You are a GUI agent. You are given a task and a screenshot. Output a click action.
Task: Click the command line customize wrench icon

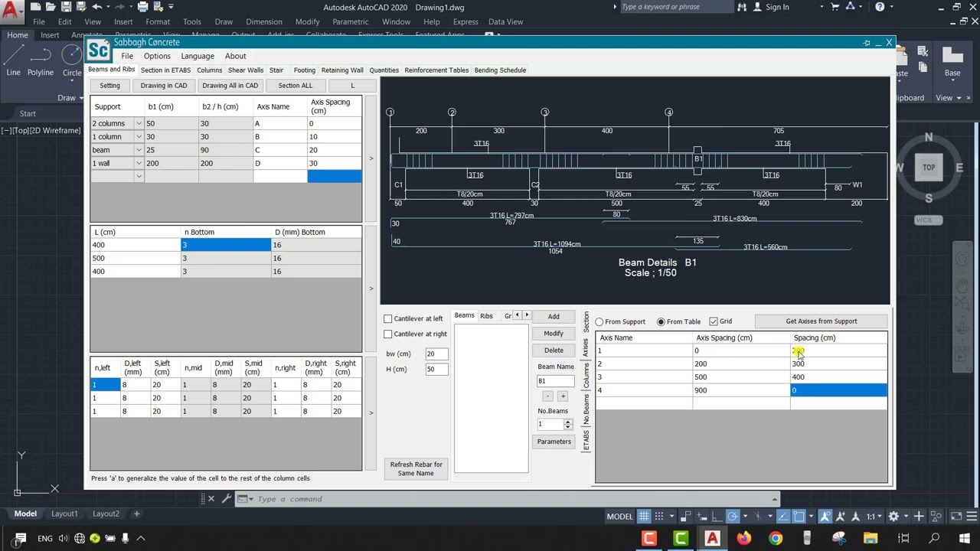(227, 499)
